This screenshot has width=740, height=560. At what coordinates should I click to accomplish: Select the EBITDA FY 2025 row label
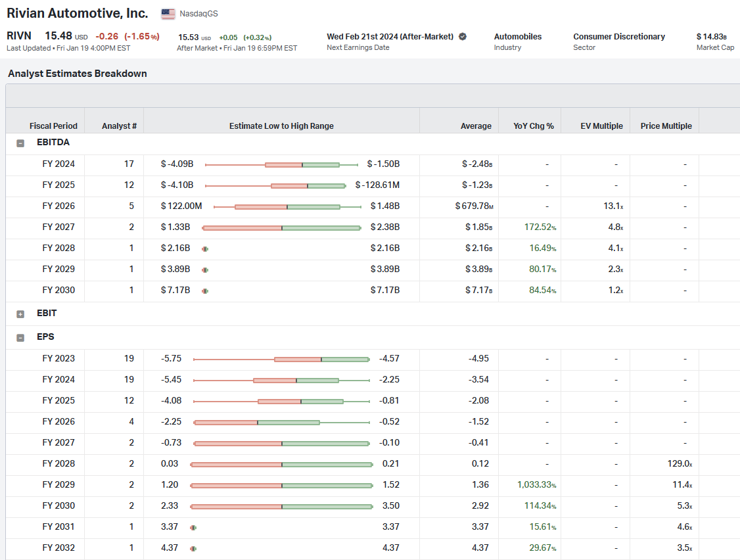[x=58, y=185]
